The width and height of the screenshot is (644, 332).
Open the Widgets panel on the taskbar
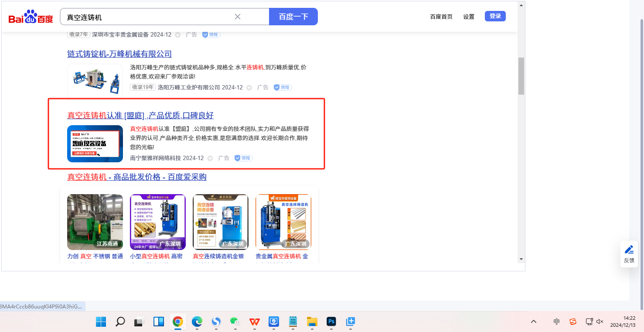point(158,322)
